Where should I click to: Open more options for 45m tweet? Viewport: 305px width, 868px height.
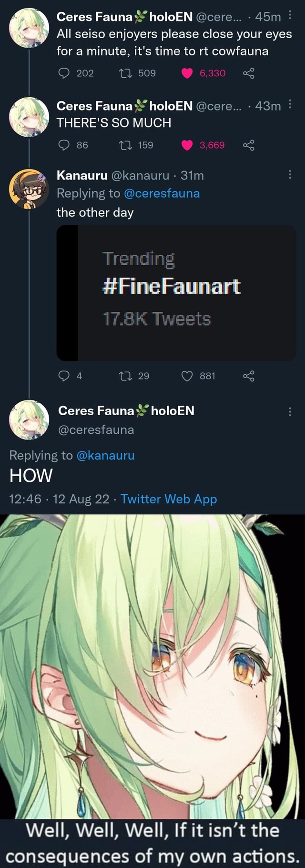pyautogui.click(x=290, y=17)
